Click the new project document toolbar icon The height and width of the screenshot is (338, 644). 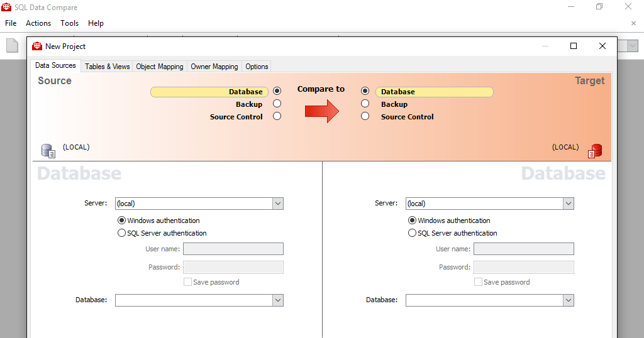point(13,46)
